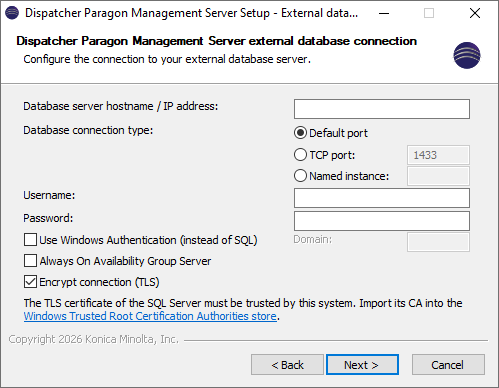Select the Default port radio button

[300, 133]
